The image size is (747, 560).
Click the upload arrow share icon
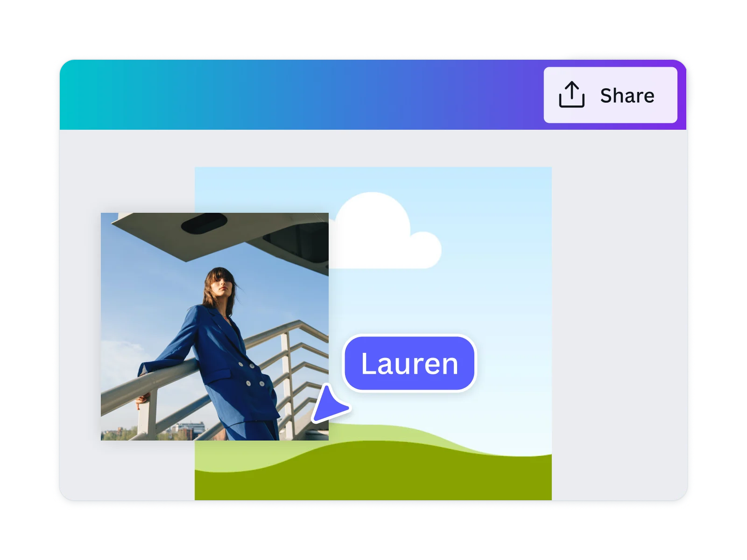(571, 95)
